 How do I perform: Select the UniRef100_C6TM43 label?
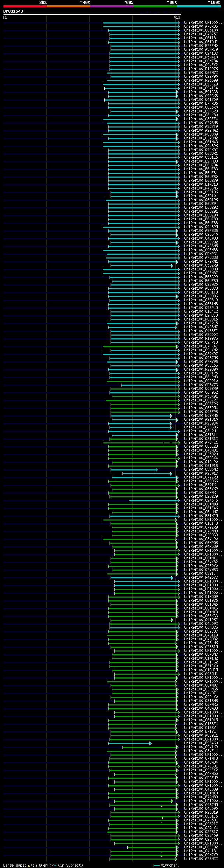pyautogui.click(x=201, y=142)
